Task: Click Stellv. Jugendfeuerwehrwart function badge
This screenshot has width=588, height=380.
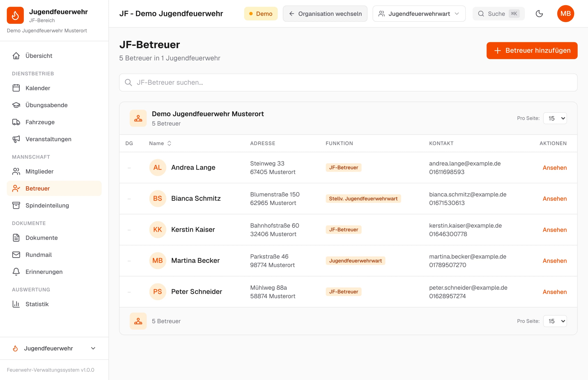Action: click(x=363, y=199)
